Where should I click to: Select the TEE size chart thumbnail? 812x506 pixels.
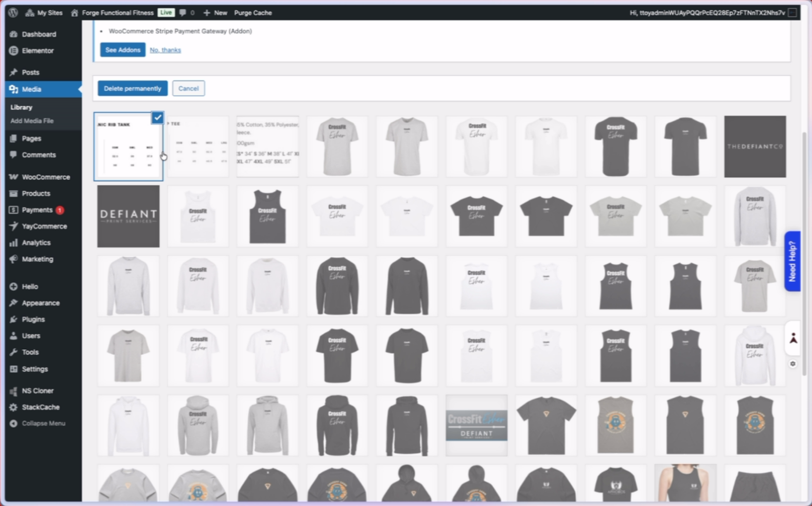(198, 147)
